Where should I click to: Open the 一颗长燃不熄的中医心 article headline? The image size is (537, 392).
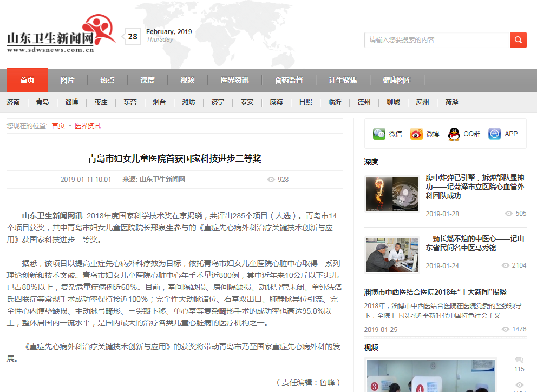(x=475, y=243)
